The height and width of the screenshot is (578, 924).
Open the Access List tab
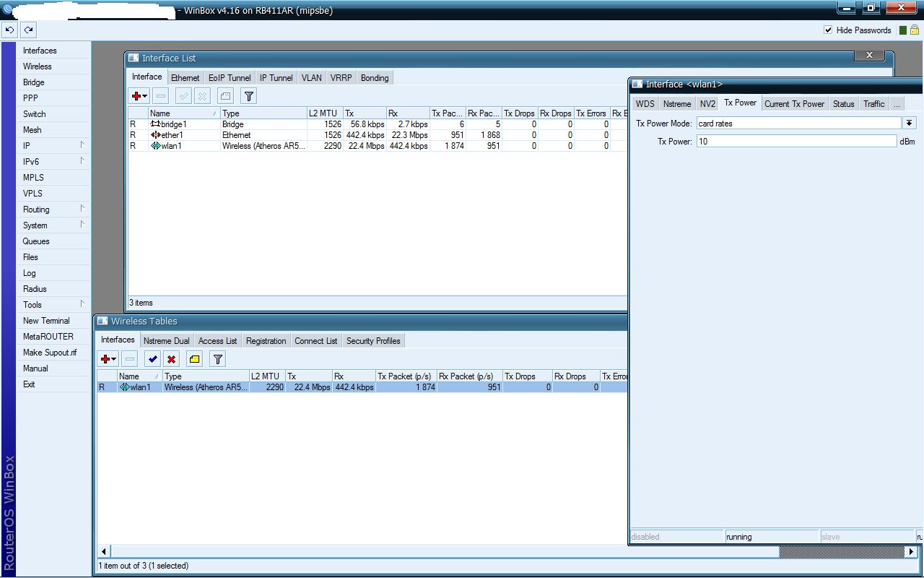217,341
